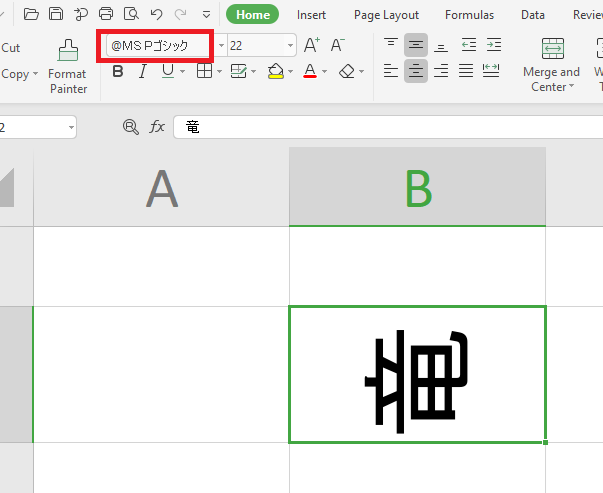Click the zoom magnifier beside formula bar
The width and height of the screenshot is (603, 493).
coord(130,127)
